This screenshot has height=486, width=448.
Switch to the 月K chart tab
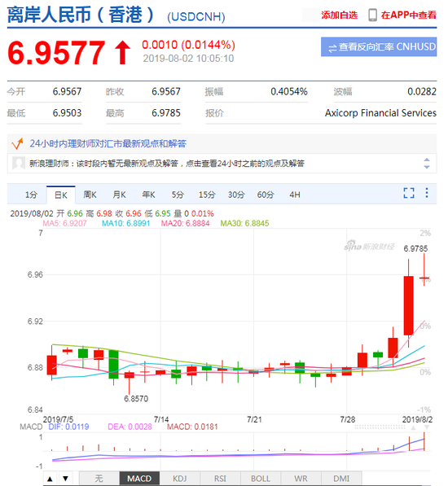point(120,195)
